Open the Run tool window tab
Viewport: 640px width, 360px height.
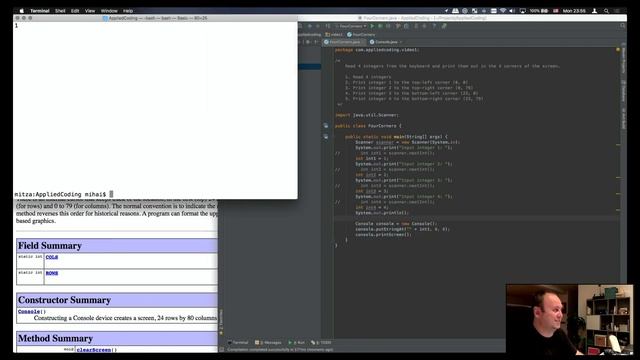[297, 342]
